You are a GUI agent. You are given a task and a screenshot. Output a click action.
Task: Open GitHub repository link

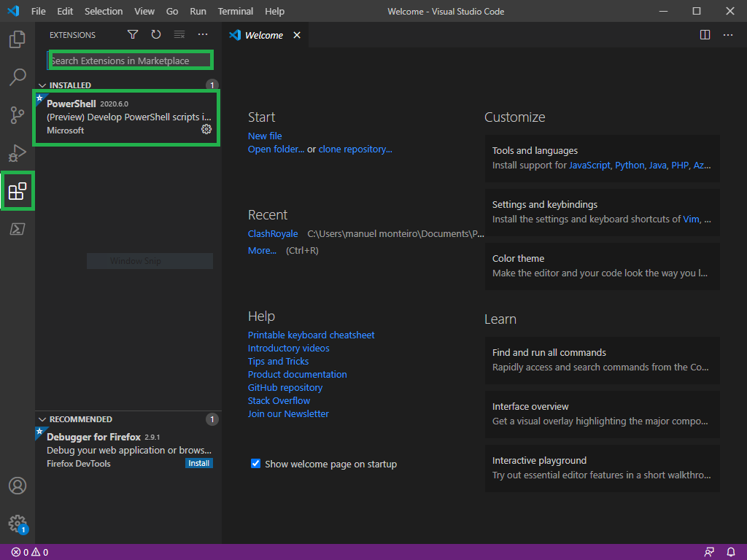[285, 388]
